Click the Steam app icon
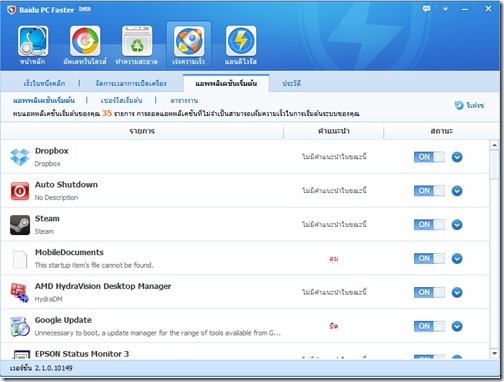This screenshot has height=382, width=504. 20,225
